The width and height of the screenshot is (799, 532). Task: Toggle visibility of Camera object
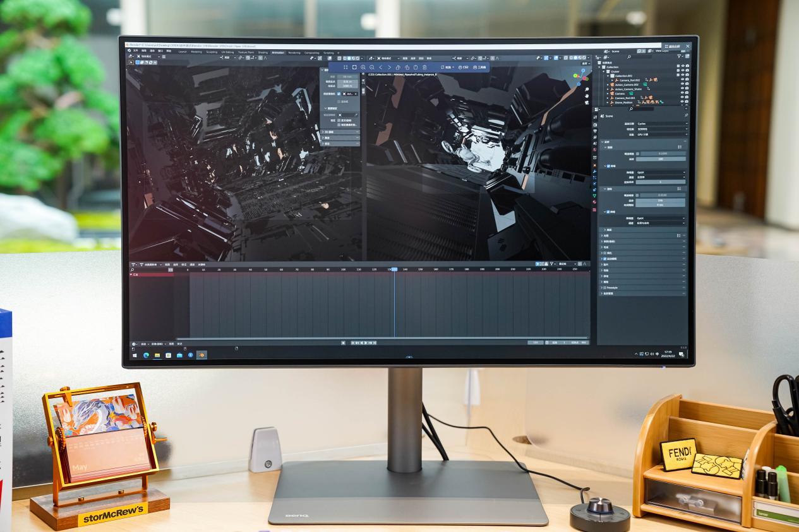pyautogui.click(x=682, y=93)
